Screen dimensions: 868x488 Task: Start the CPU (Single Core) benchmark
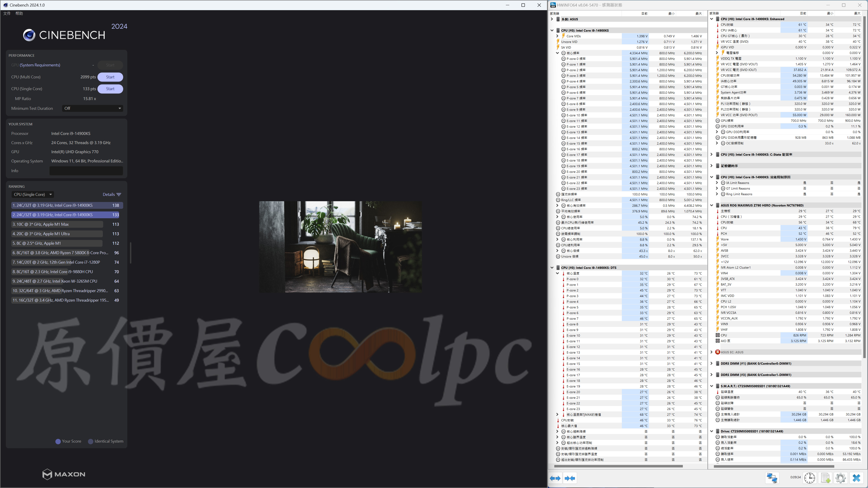[x=110, y=89]
